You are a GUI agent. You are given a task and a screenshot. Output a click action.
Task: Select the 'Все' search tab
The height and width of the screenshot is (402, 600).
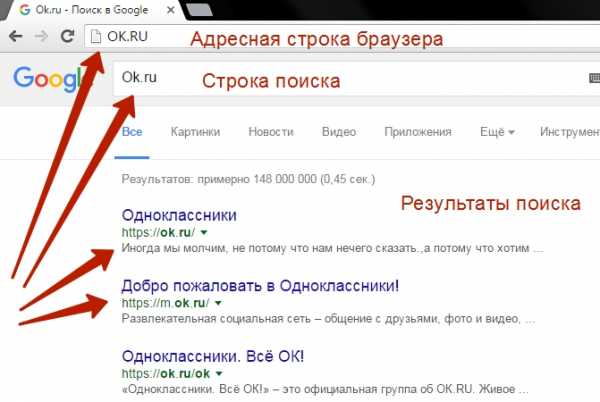pyautogui.click(x=132, y=132)
